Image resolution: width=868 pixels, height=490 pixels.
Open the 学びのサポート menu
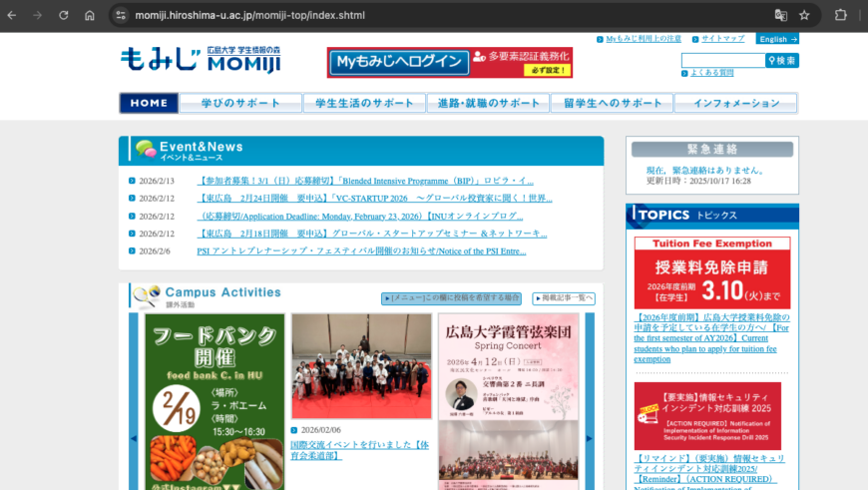click(x=240, y=103)
